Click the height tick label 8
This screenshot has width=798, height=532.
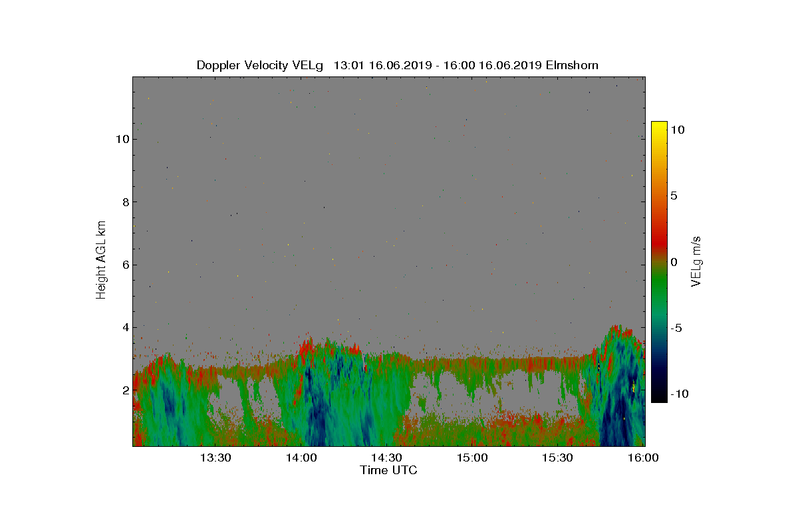coord(124,202)
